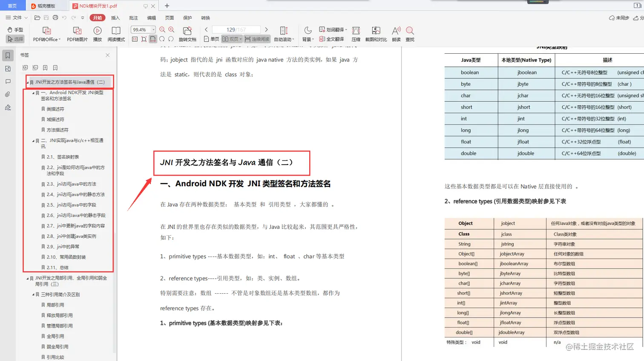This screenshot has height=361, width=644.
Task: Collapse 三种引用简介及区别 bookmark node
Action: coord(34,295)
